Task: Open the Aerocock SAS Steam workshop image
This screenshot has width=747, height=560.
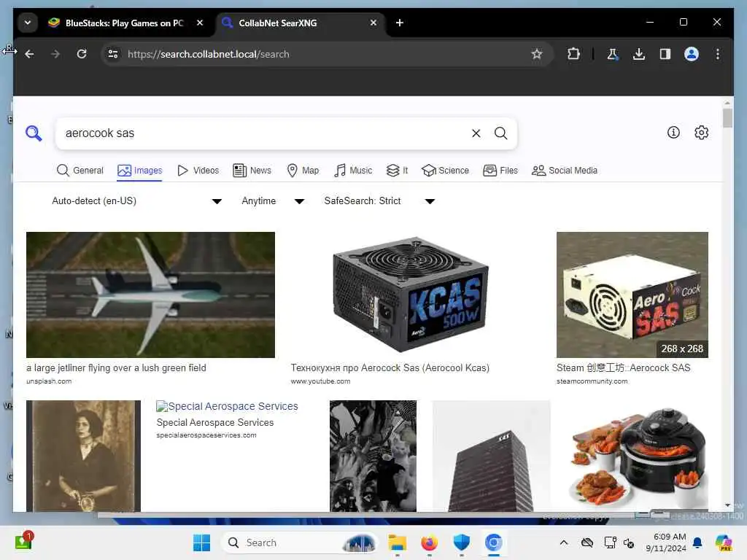Action: pyautogui.click(x=632, y=295)
